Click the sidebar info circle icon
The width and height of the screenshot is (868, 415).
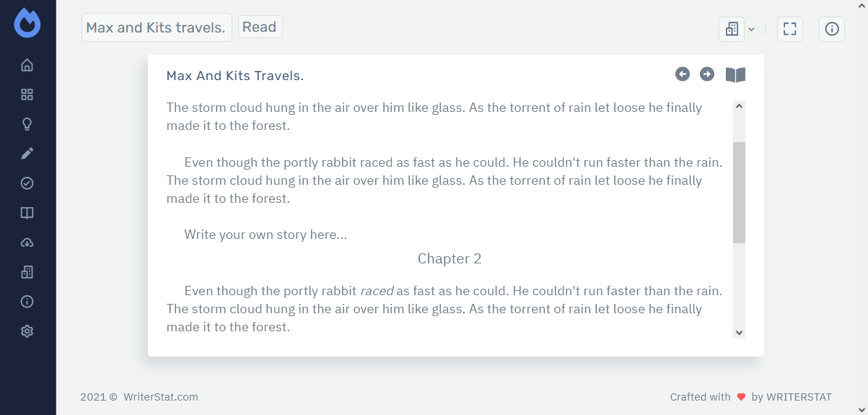[x=27, y=302]
